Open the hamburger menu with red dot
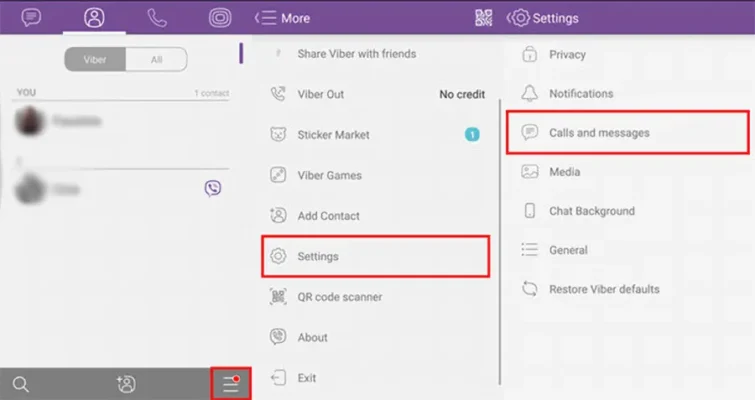The image size is (755, 400). [231, 384]
